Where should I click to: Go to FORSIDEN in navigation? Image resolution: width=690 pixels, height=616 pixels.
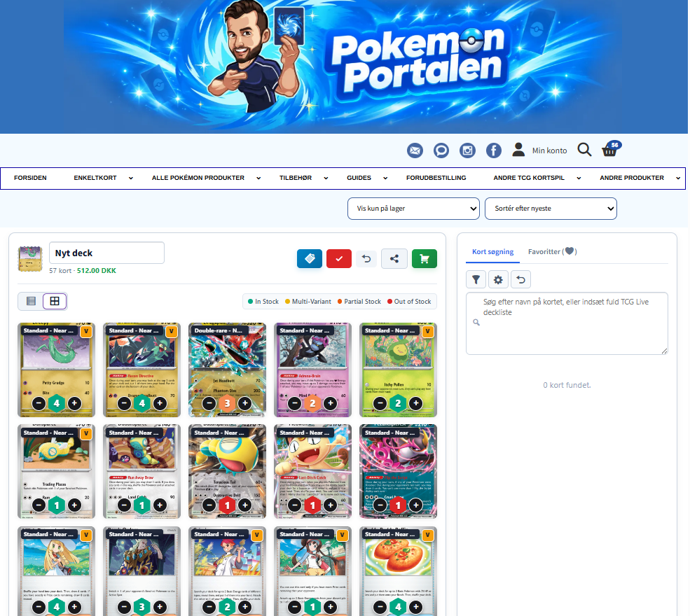[x=30, y=178]
